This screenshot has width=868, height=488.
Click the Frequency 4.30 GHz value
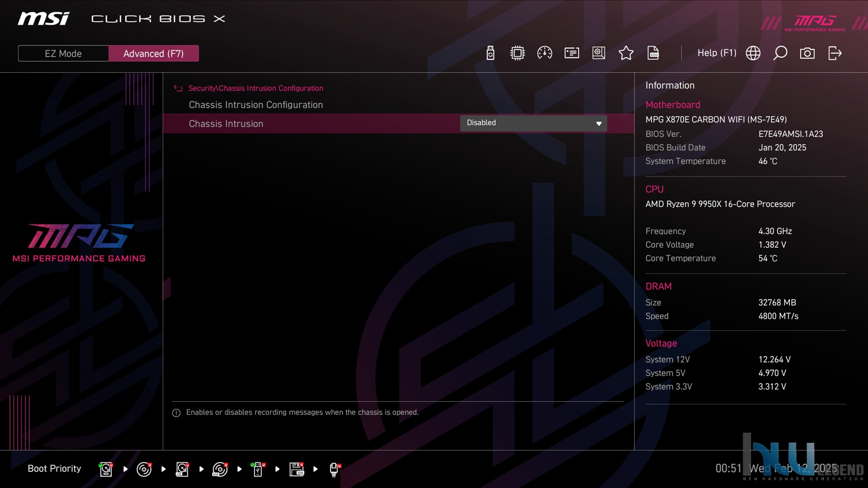(775, 231)
